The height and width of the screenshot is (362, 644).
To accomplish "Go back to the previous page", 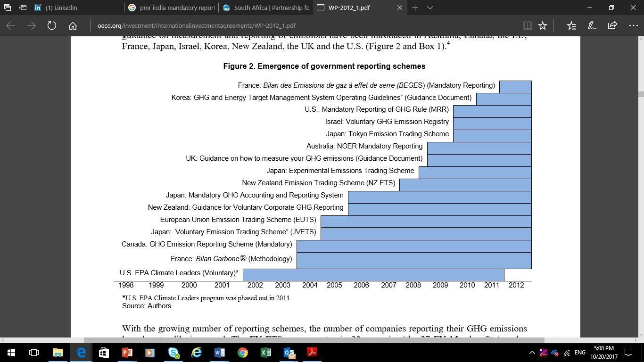I will [x=11, y=25].
